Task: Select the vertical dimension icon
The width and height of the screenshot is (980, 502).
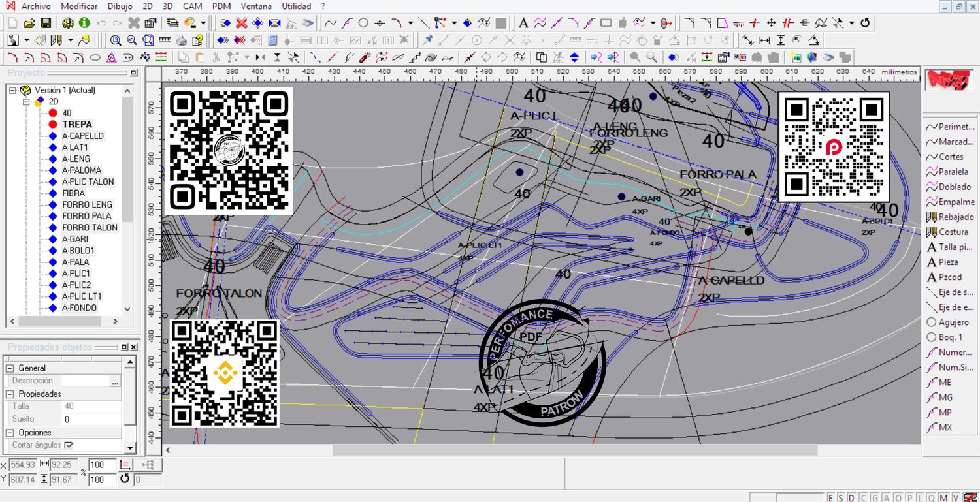Action: tap(781, 40)
